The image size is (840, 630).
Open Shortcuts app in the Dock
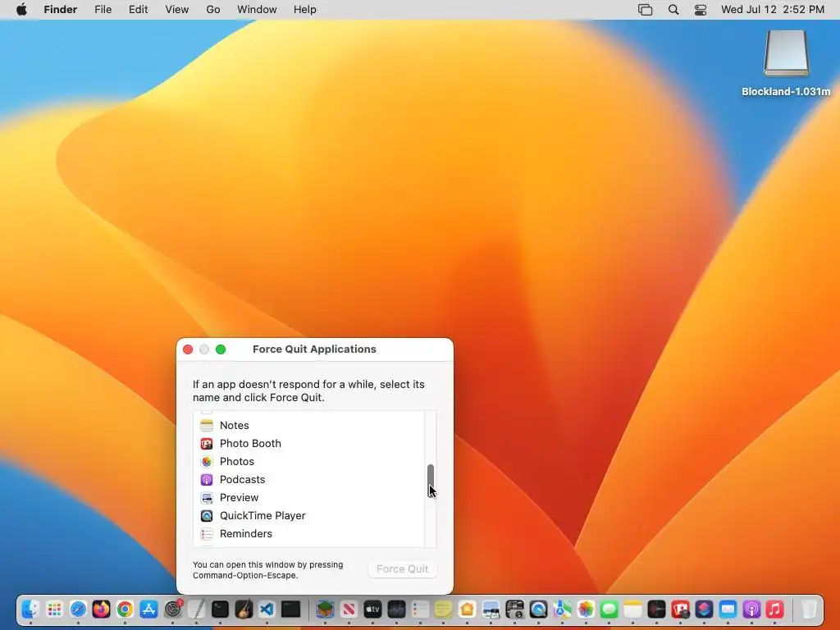point(704,609)
